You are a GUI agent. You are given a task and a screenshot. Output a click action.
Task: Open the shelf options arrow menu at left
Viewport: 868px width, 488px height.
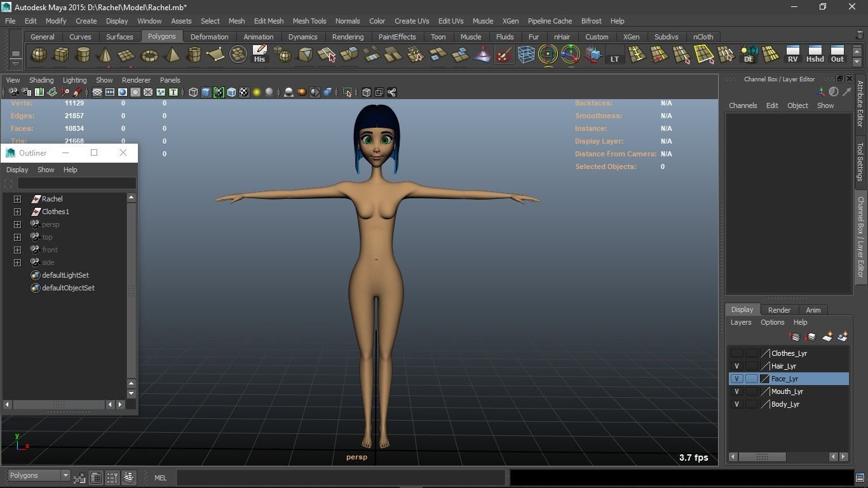pyautogui.click(x=15, y=63)
